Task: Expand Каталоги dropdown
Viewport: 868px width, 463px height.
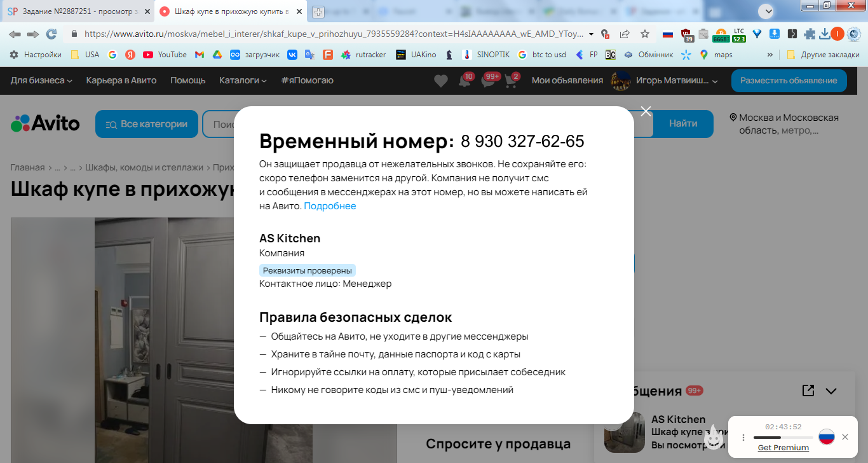Action: 243,80
